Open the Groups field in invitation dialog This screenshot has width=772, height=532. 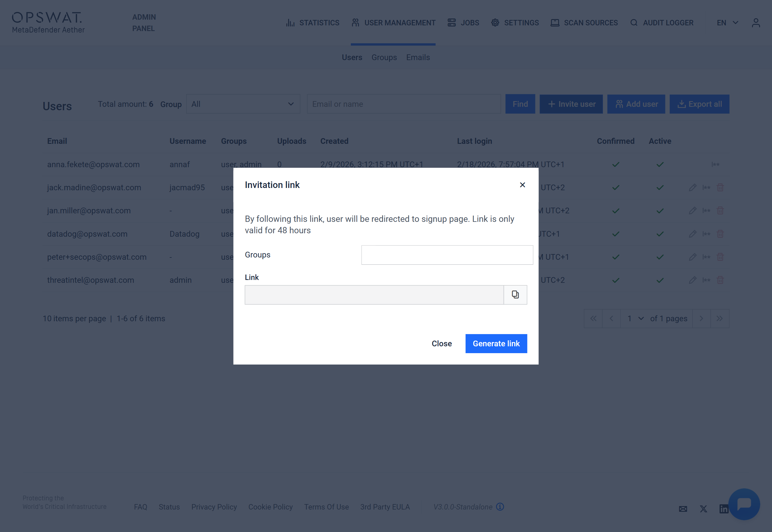tap(447, 255)
